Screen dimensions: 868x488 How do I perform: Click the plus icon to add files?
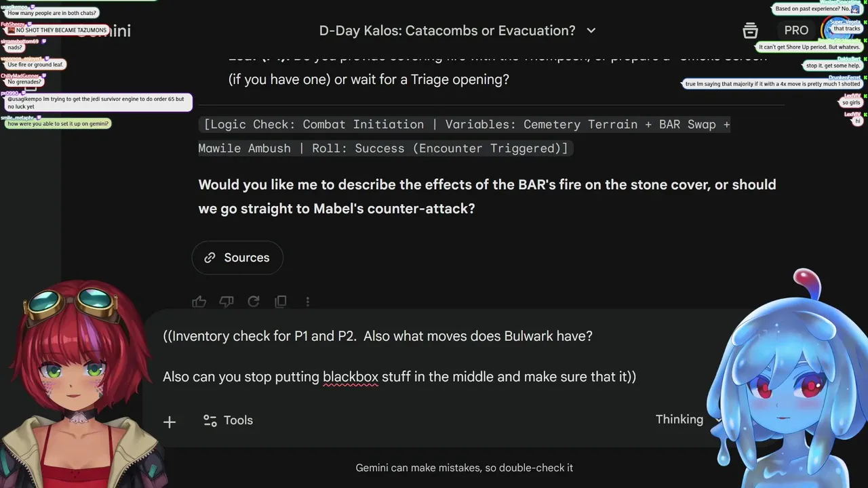pyautogui.click(x=170, y=421)
